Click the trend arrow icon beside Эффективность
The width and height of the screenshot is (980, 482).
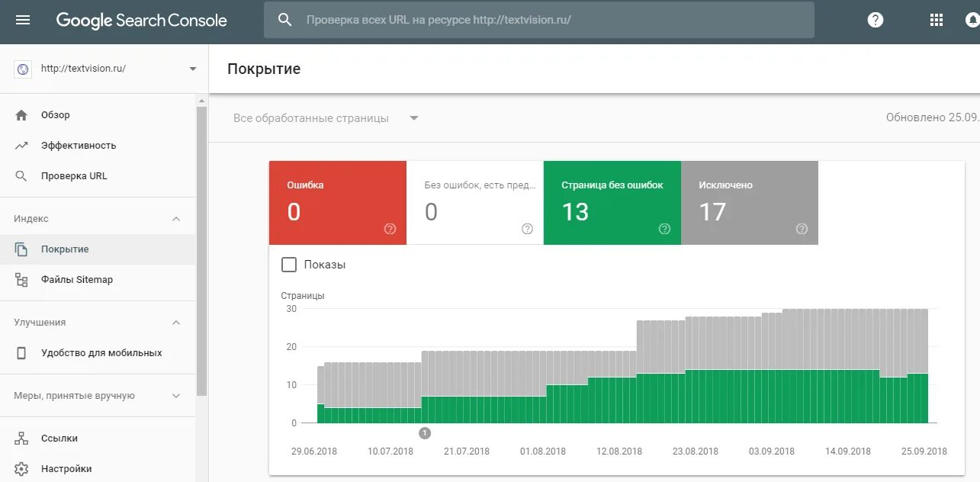click(21, 146)
